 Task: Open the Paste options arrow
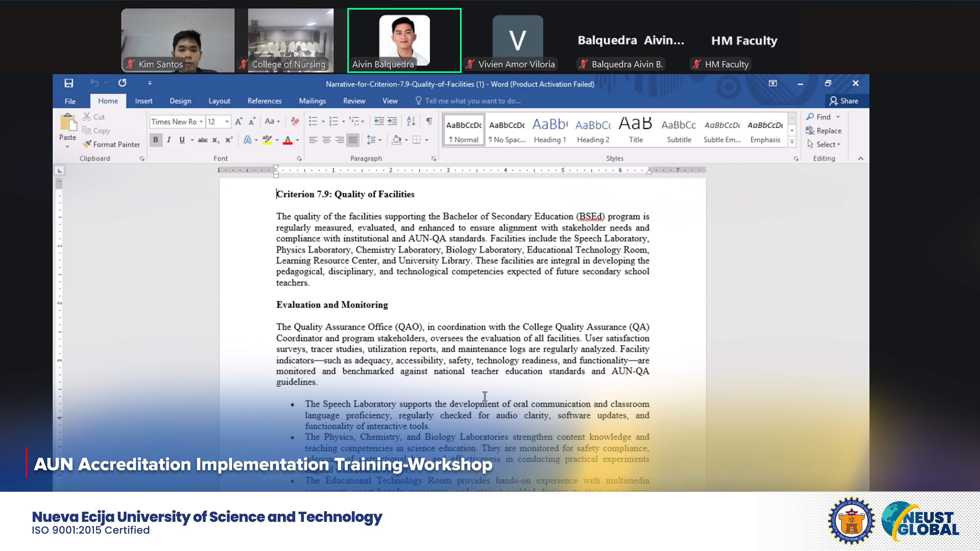point(67,146)
